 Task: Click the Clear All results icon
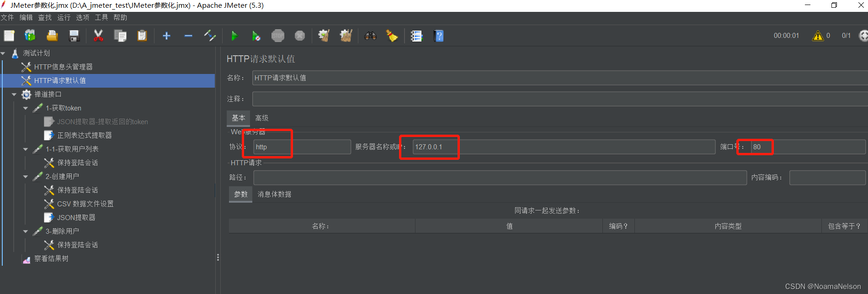tap(346, 36)
